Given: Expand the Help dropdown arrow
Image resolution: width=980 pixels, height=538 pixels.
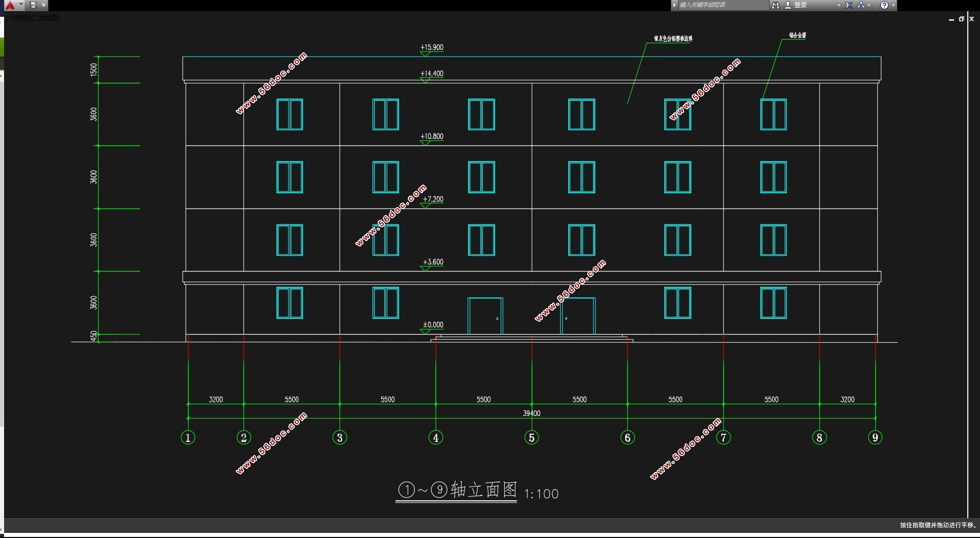Looking at the screenshot, I should point(893,5).
